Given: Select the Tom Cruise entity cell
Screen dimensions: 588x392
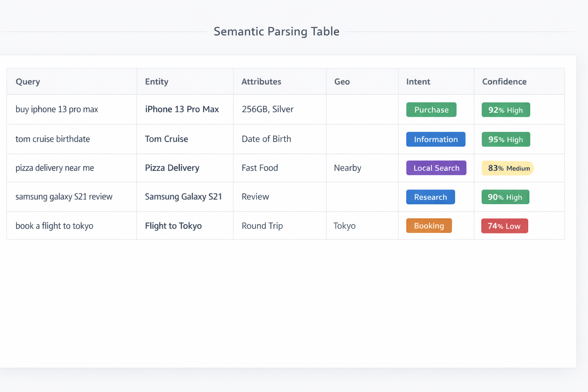Looking at the screenshot, I should 167,139.
